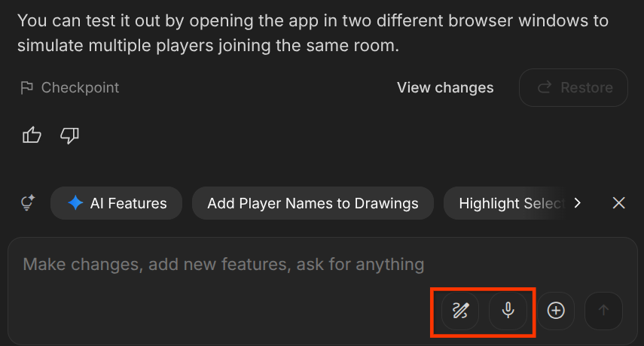Restore this checkpoint

coord(573,88)
